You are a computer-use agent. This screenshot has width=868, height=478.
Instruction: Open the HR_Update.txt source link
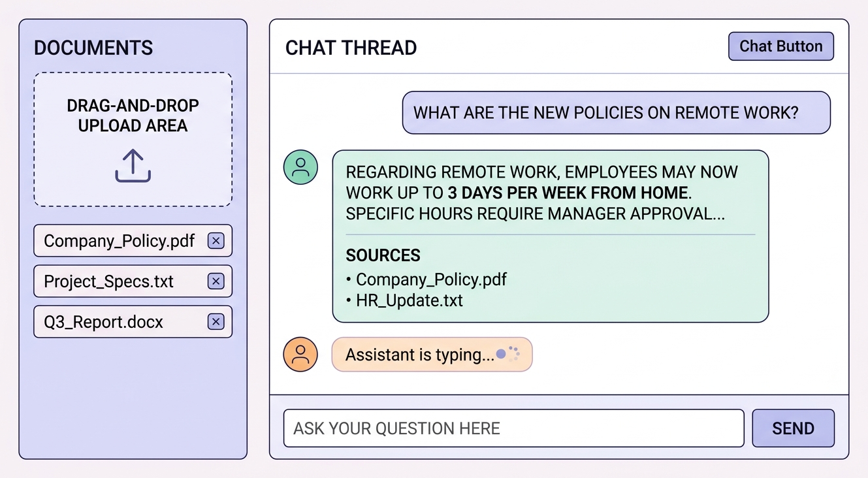(x=410, y=300)
